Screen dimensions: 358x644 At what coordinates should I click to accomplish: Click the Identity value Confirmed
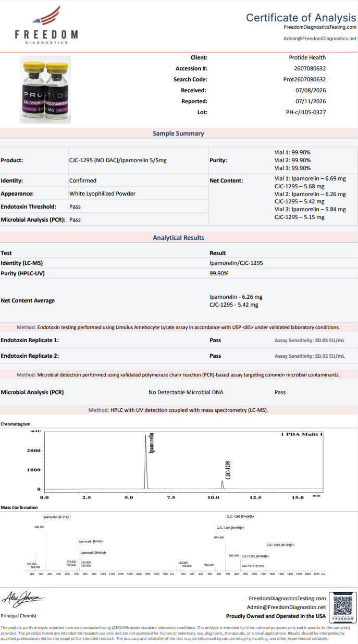pyautogui.click(x=83, y=180)
